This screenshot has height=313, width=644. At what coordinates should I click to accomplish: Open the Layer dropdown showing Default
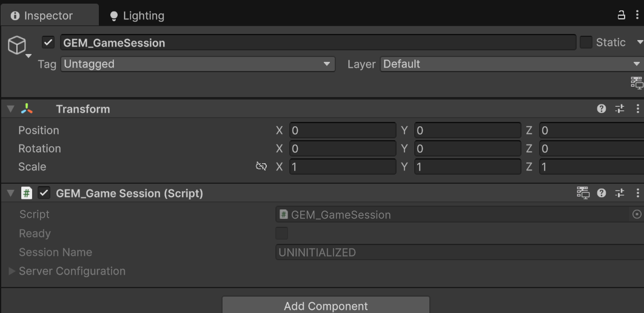[511, 64]
